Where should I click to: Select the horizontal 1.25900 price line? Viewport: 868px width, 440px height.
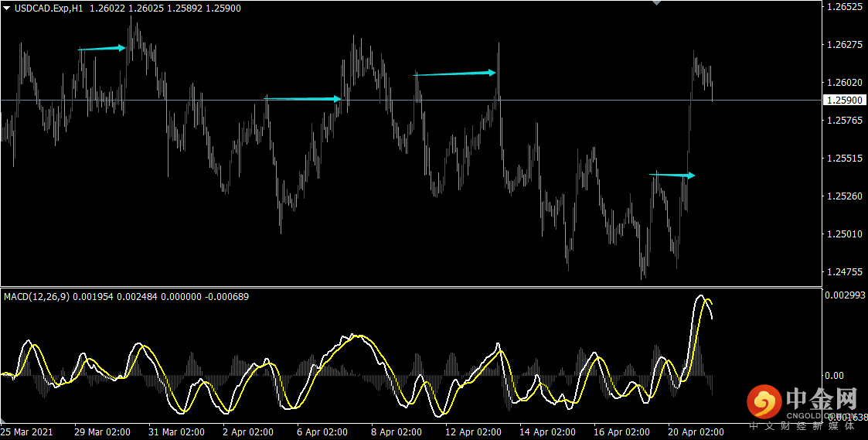coord(411,101)
